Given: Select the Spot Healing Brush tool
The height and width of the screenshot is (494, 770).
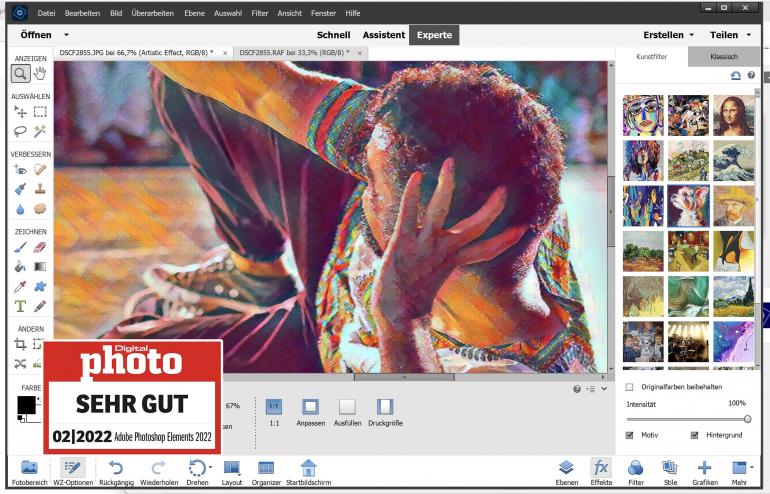Looking at the screenshot, I should point(40,170).
